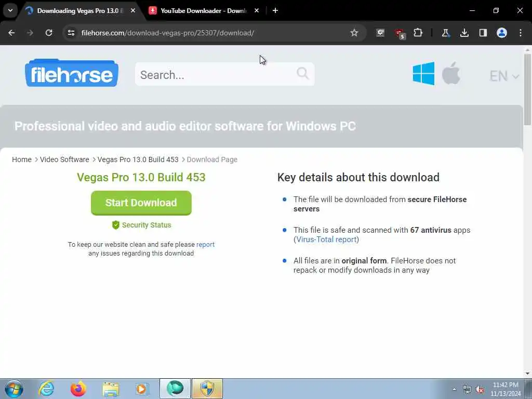Open Video Software breadcrumb
Image resolution: width=532 pixels, height=399 pixels.
(x=64, y=159)
